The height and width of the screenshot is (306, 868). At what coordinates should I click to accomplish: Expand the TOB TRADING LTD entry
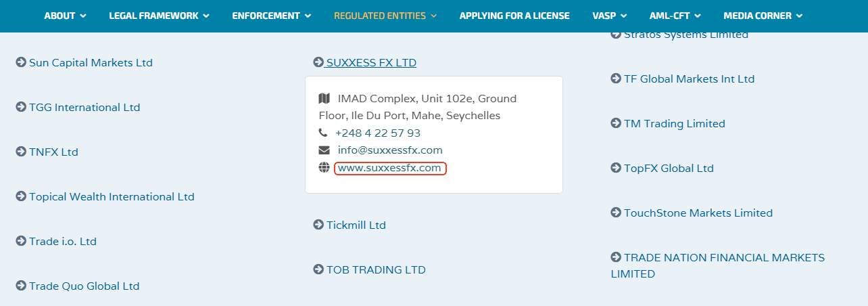(376, 269)
